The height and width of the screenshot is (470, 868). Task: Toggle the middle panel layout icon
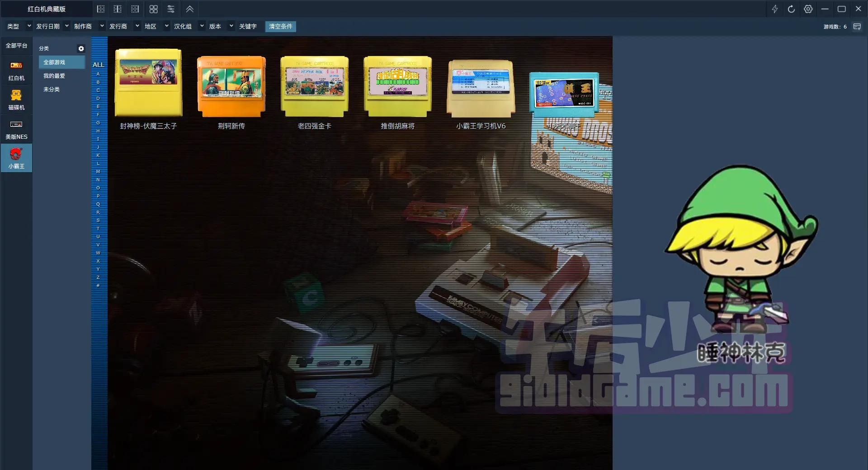click(x=118, y=9)
